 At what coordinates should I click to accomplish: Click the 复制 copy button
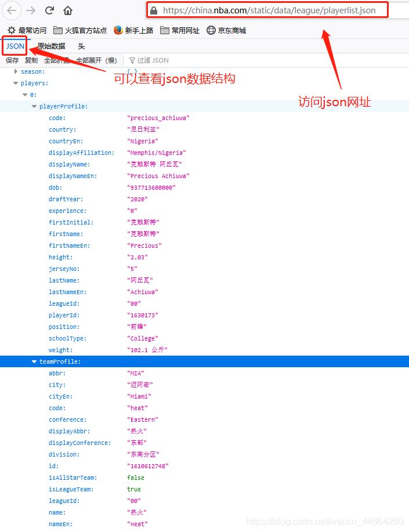(31, 60)
